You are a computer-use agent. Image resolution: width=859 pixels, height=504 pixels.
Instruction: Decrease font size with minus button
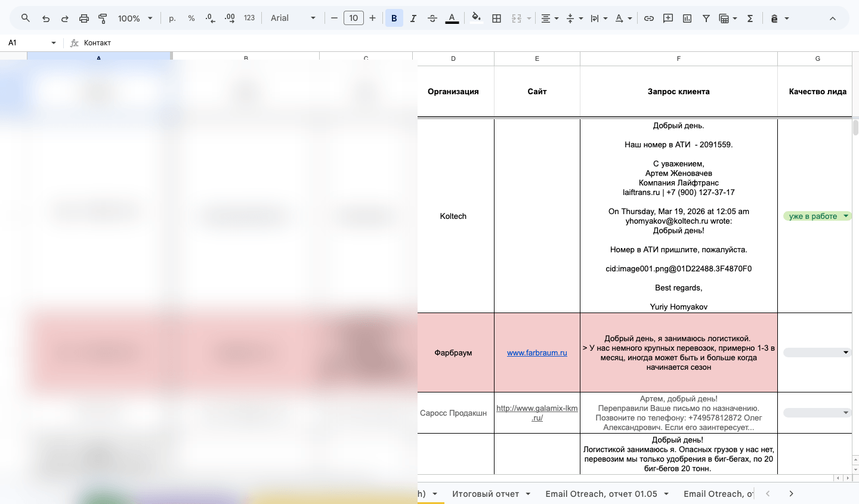pyautogui.click(x=334, y=18)
